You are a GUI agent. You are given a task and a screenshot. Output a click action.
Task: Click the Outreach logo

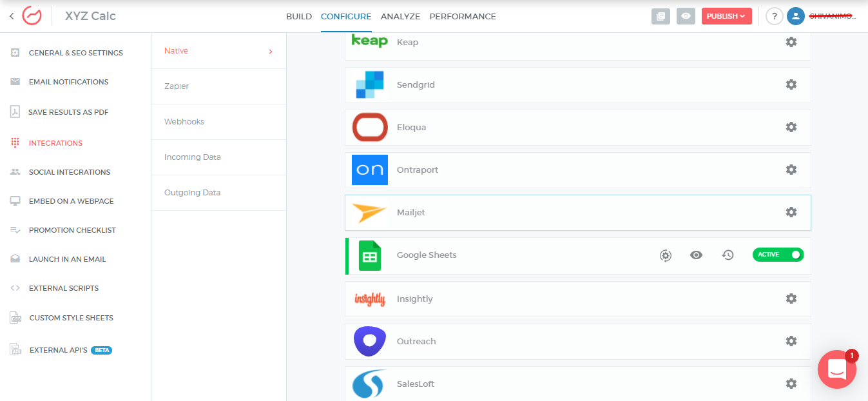point(370,341)
